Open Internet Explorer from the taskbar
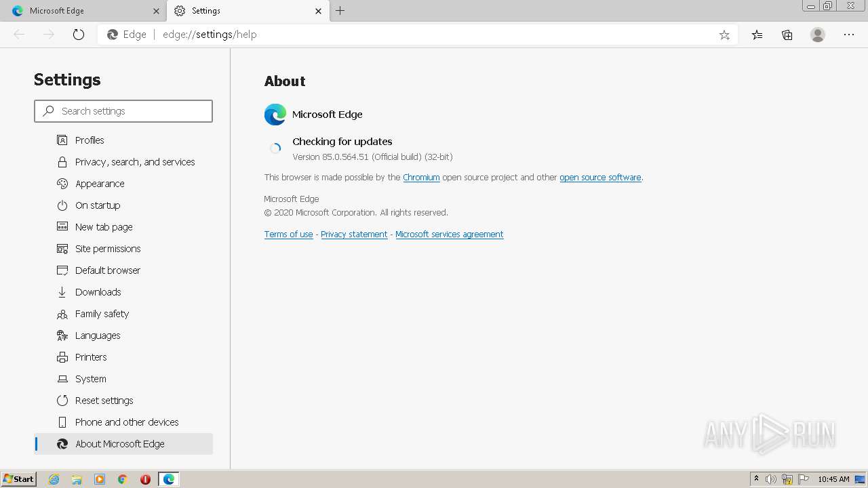868x488 pixels. (54, 479)
